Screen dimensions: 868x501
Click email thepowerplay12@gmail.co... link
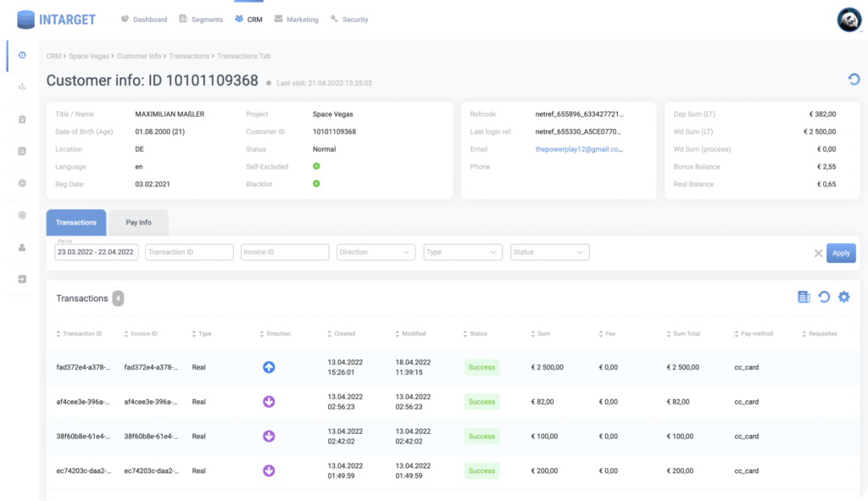coord(579,149)
